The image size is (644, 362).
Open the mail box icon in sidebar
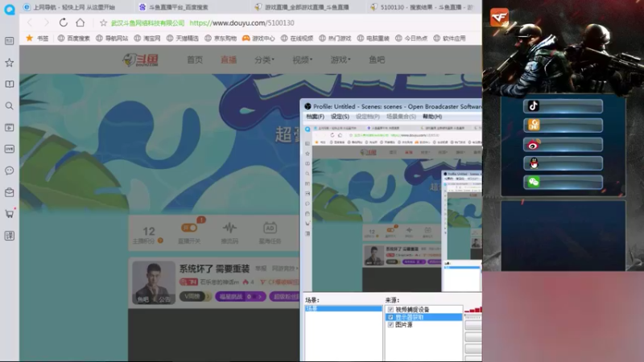tap(9, 192)
